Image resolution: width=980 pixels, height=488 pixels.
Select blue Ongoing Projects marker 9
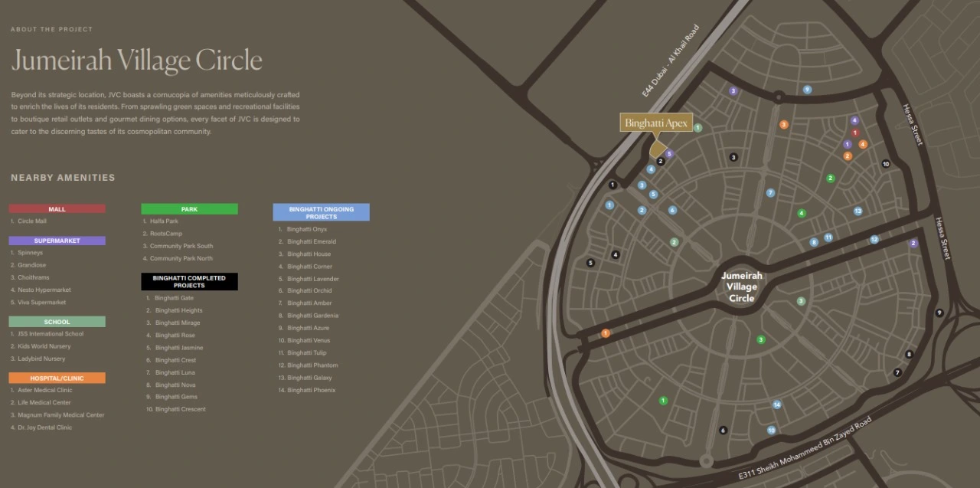(807, 90)
